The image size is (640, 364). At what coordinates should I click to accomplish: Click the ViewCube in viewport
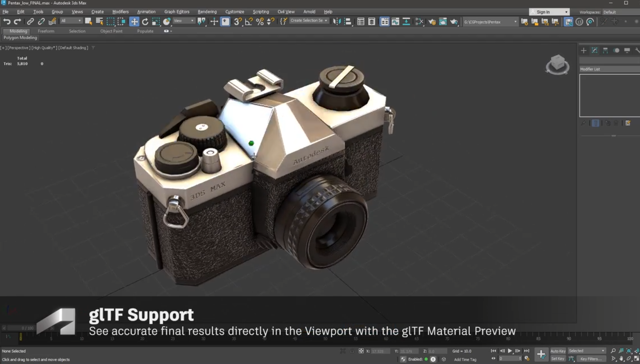click(x=557, y=64)
